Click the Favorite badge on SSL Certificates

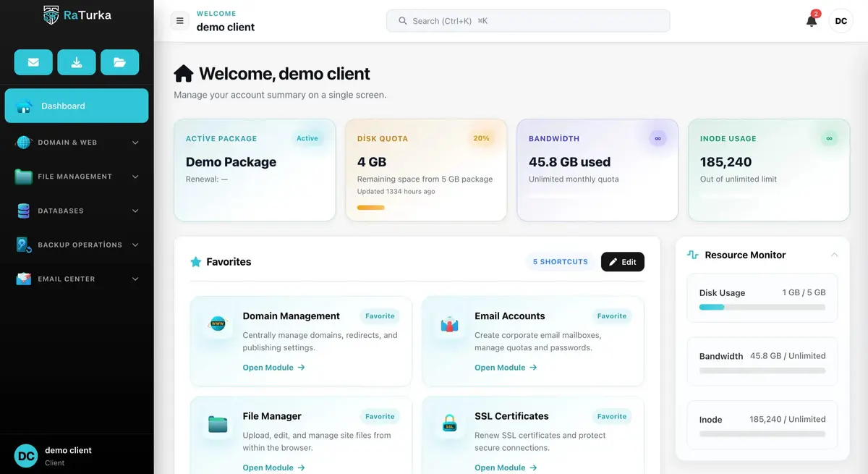tap(612, 417)
